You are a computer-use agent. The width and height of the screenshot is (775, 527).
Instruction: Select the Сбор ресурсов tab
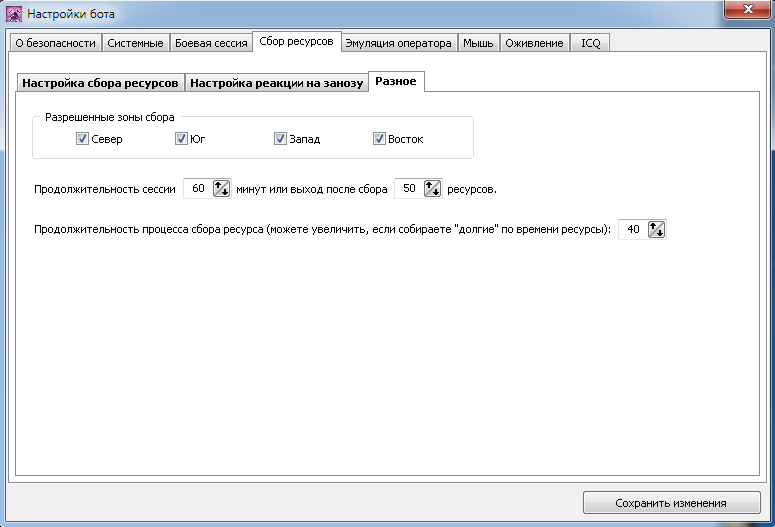pyautogui.click(x=297, y=42)
